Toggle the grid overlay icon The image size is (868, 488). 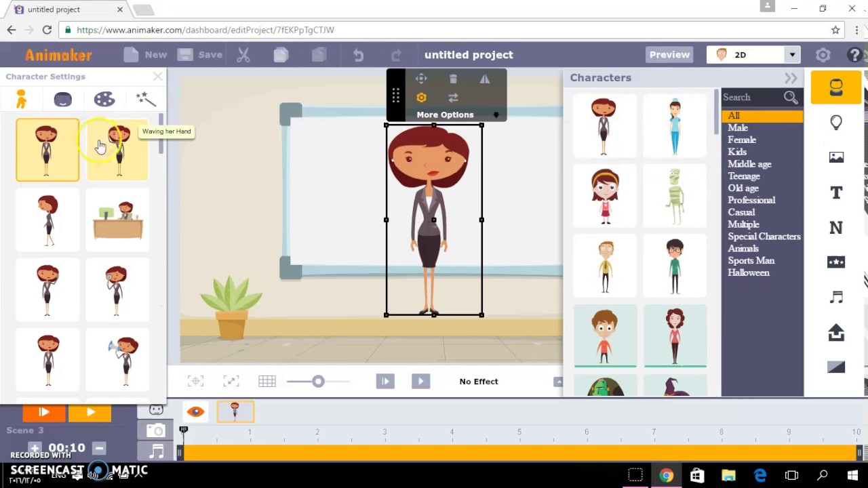click(267, 382)
